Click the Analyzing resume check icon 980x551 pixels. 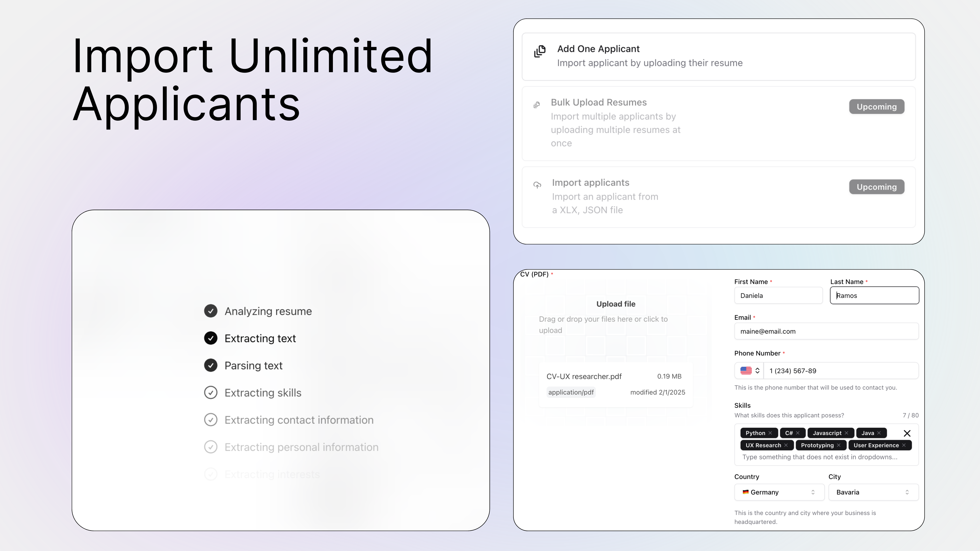click(x=211, y=311)
